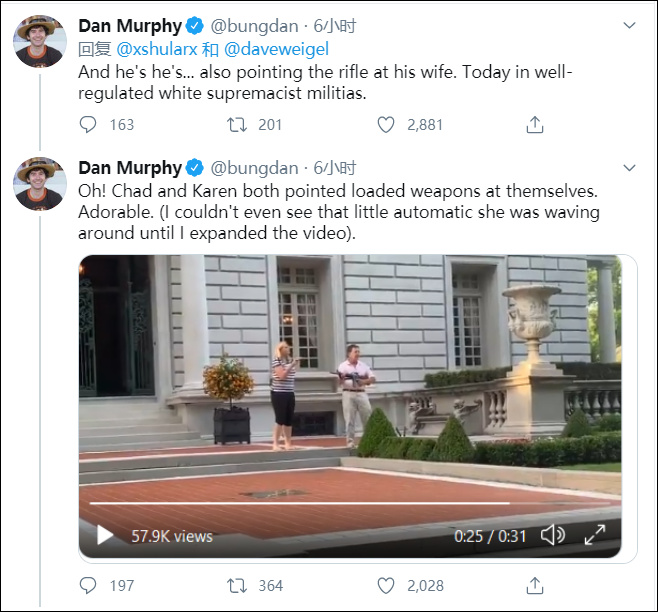Like the first tweet with 2,881 likes
This screenshot has height=612, width=658.
pyautogui.click(x=386, y=125)
